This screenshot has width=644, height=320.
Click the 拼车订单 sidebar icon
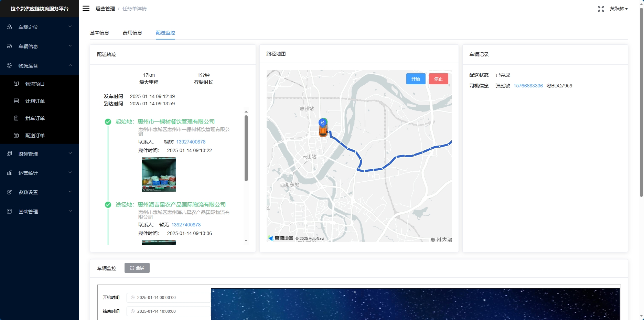click(16, 118)
